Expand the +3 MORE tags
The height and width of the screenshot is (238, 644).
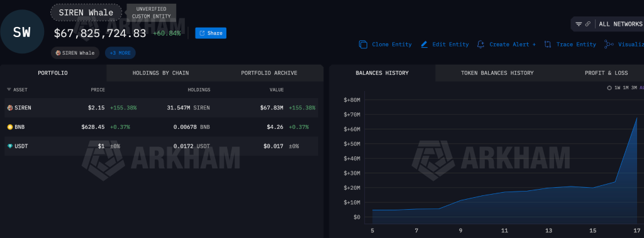pos(120,53)
